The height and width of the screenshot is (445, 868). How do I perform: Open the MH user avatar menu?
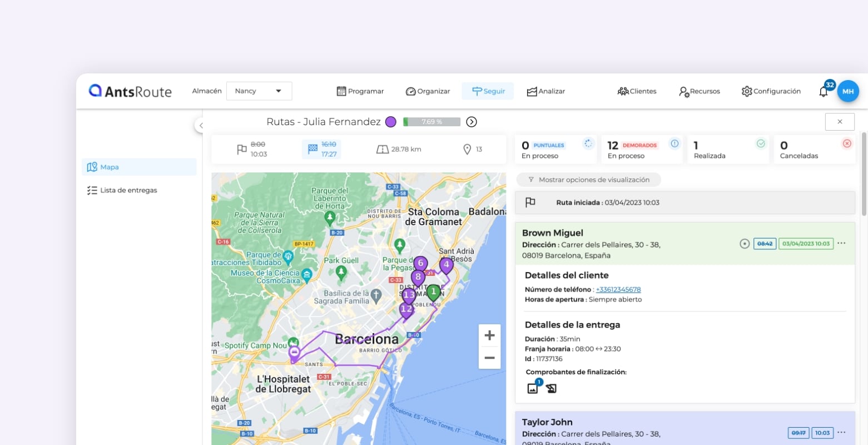pos(848,91)
